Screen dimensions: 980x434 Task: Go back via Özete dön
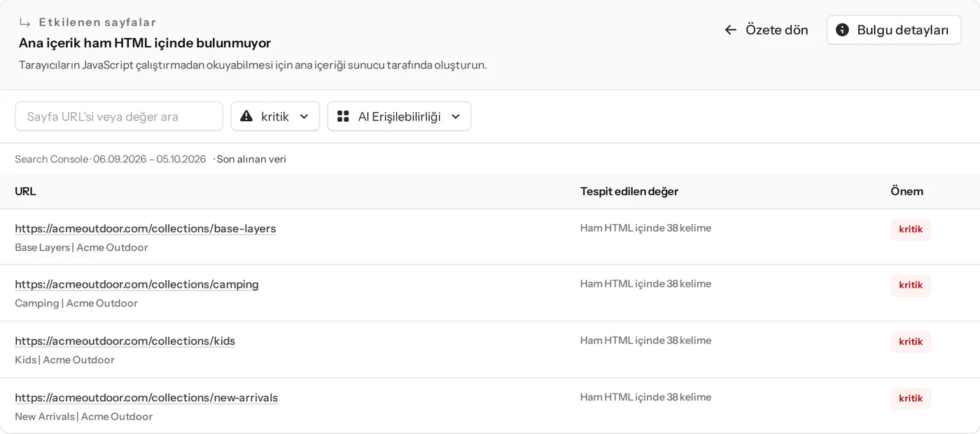766,30
